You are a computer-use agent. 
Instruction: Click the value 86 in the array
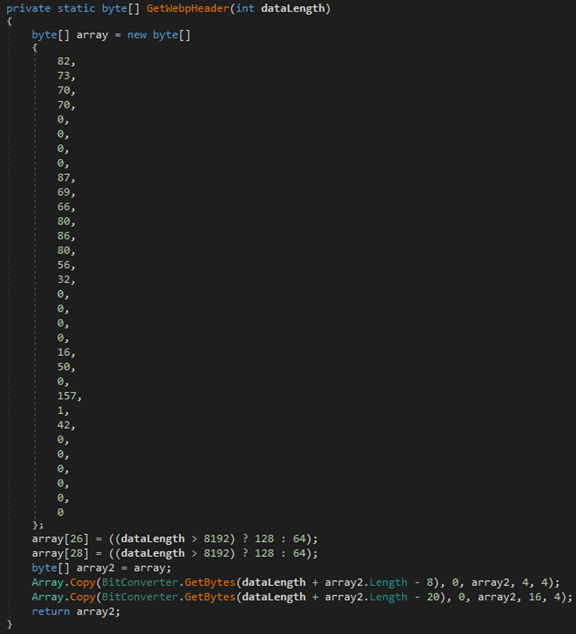[x=63, y=236]
